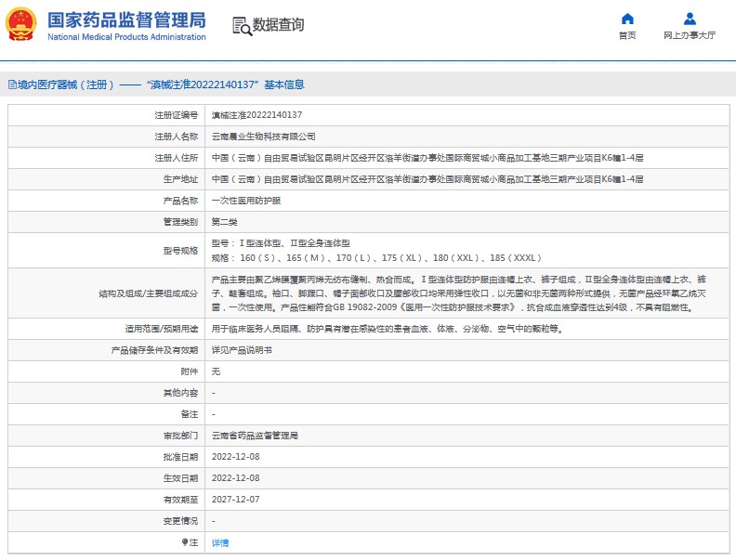Click National Medical Products Administration subtitle
The image size is (736, 560).
126,37
